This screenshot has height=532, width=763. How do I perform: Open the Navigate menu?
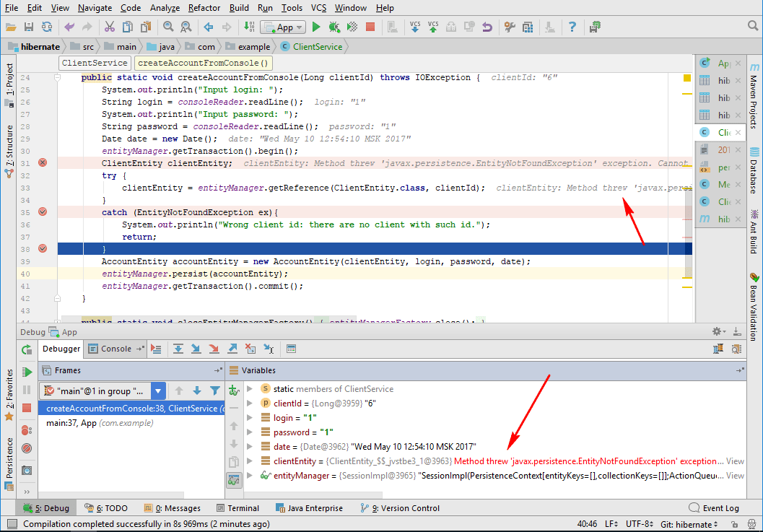click(95, 8)
